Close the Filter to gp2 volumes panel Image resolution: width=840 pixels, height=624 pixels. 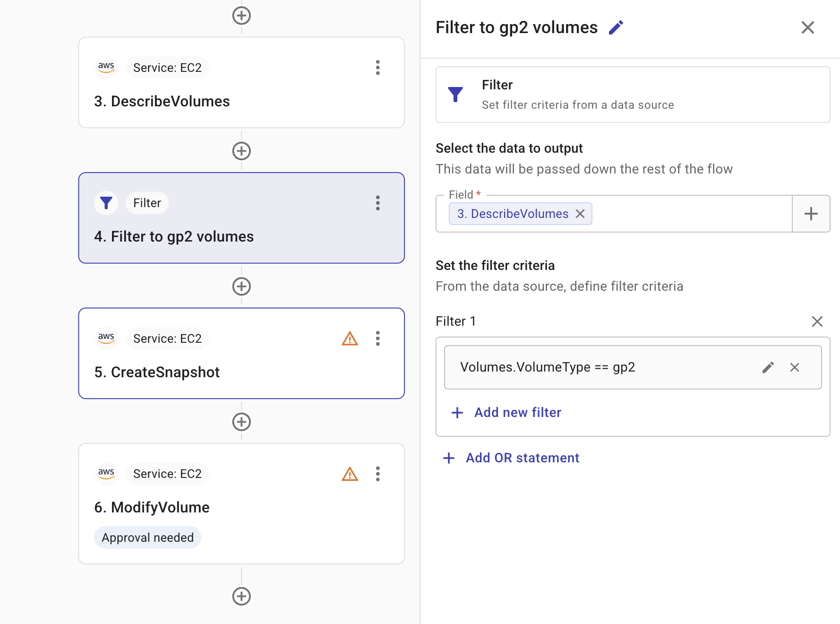click(808, 27)
